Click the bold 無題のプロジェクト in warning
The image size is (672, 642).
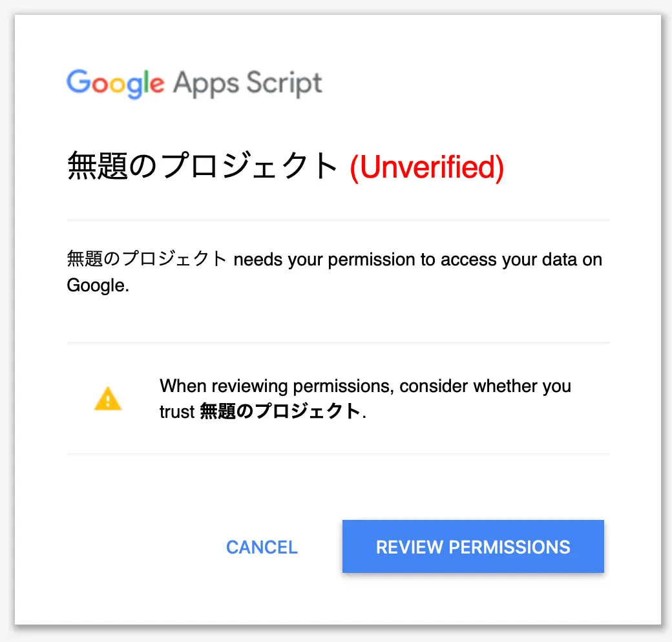pyautogui.click(x=280, y=411)
